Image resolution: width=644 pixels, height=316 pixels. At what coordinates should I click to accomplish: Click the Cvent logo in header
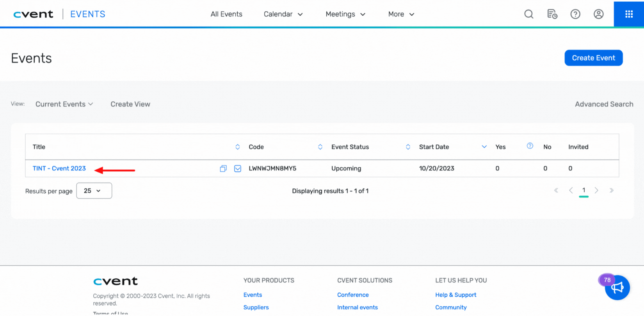coord(33,14)
